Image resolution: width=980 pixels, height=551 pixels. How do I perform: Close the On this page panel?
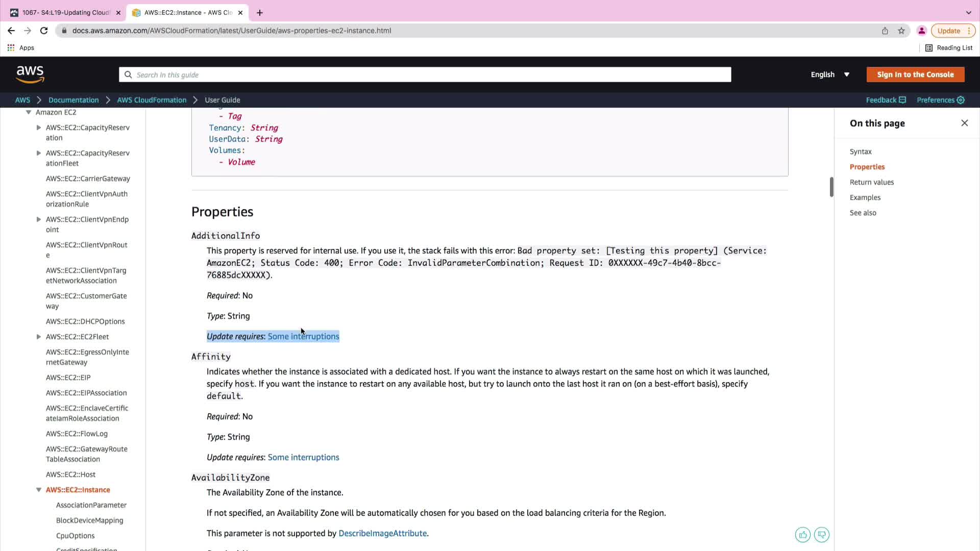964,123
